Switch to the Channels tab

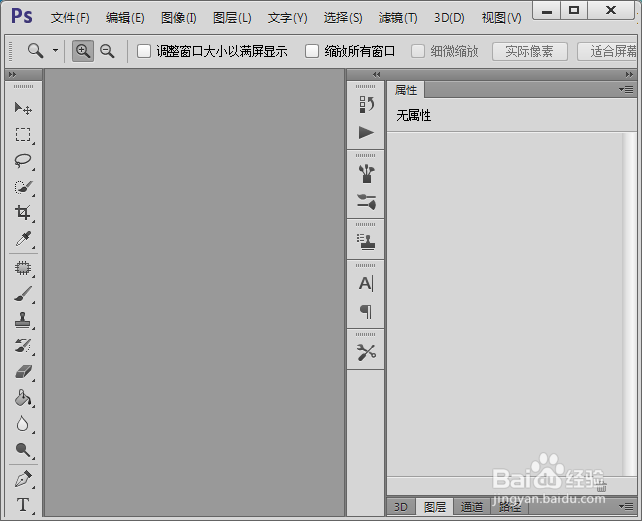pyautogui.click(x=472, y=507)
